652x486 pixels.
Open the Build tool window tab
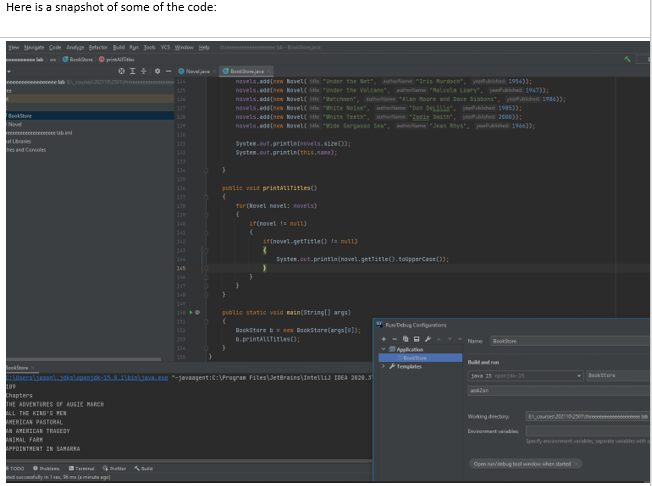pos(143,469)
